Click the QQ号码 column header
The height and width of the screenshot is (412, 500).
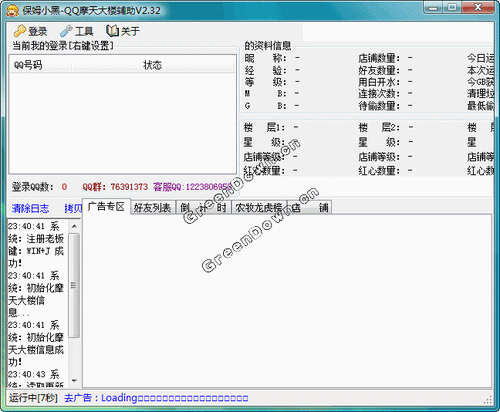(x=40, y=65)
